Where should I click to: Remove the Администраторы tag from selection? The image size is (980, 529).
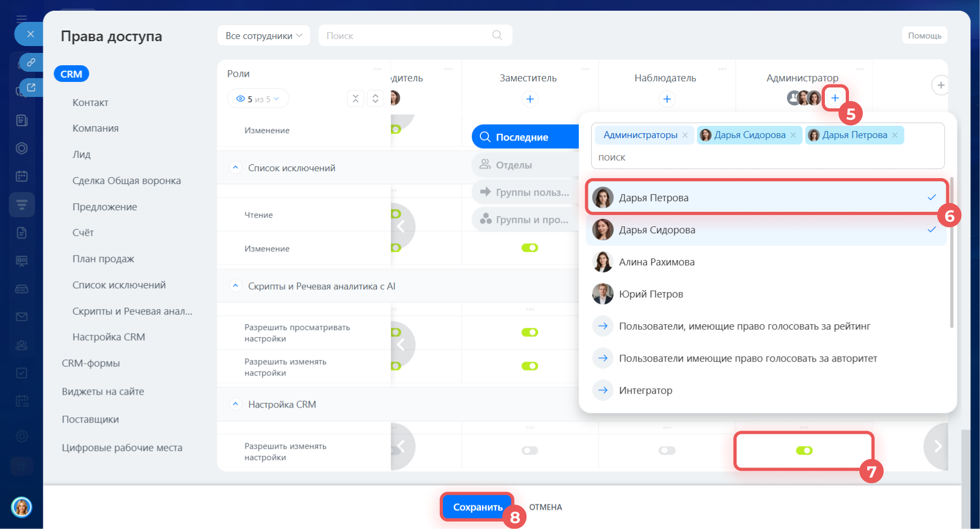tap(685, 135)
